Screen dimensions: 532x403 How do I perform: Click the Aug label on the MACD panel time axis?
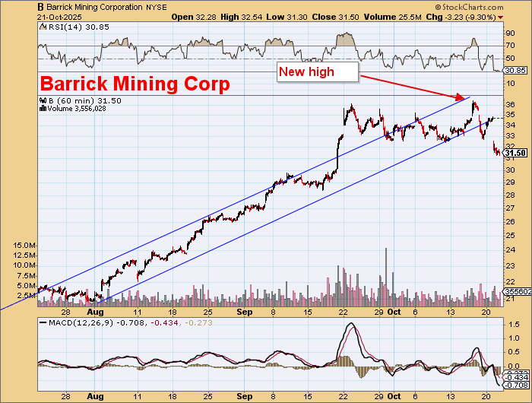point(95,397)
